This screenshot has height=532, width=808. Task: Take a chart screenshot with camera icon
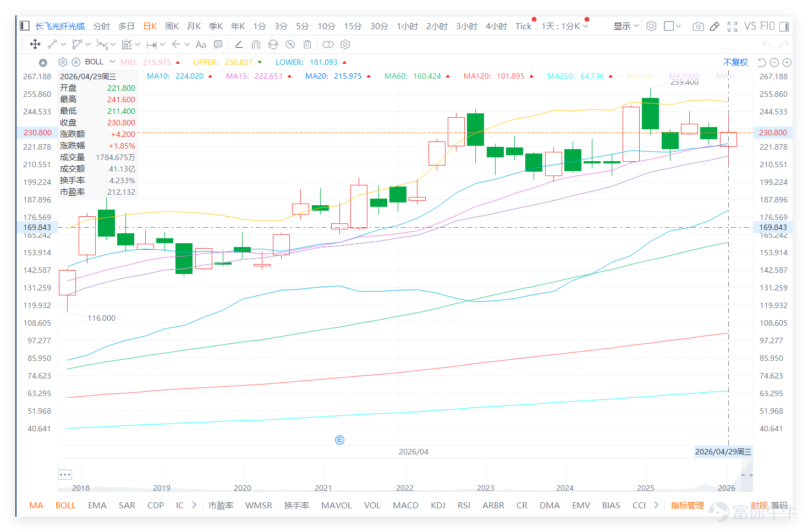point(698,26)
